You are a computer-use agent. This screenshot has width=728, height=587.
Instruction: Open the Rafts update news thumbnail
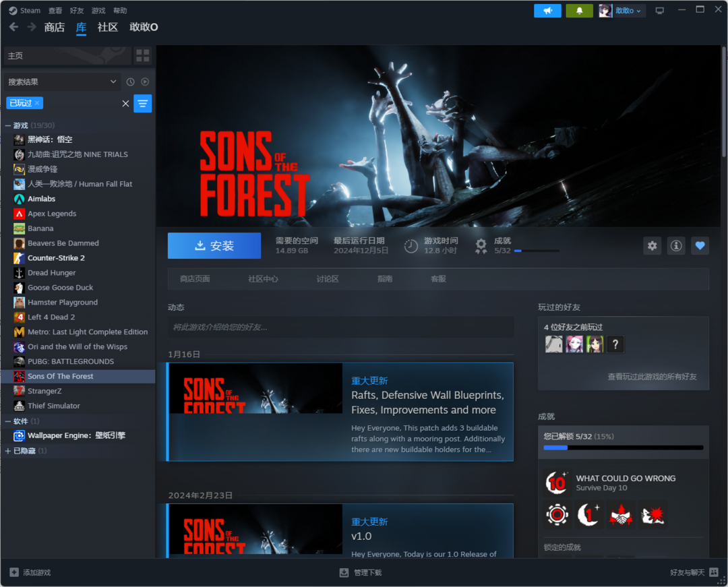coord(256,388)
